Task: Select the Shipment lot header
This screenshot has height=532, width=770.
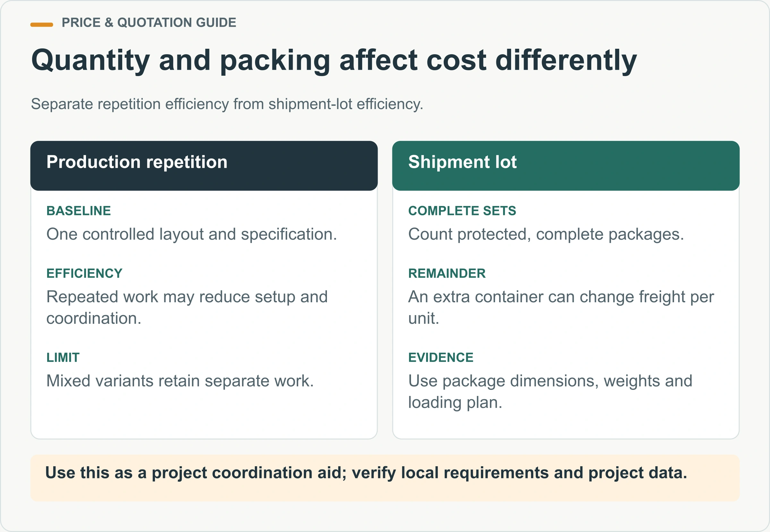Action: coord(566,166)
